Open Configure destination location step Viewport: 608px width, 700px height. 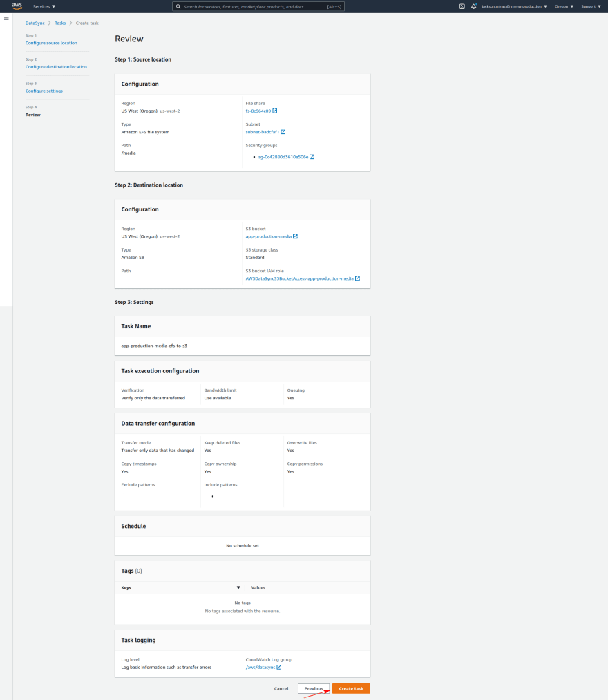[56, 67]
